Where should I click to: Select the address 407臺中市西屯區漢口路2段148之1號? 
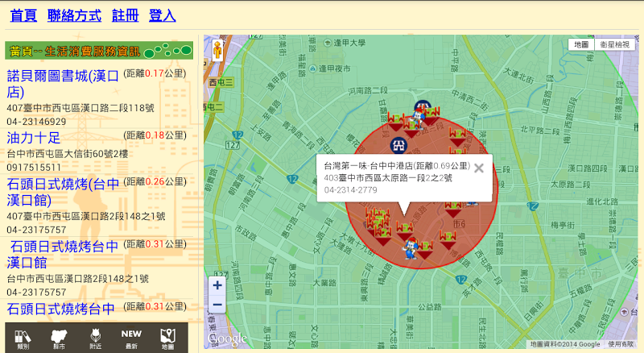coord(86,216)
